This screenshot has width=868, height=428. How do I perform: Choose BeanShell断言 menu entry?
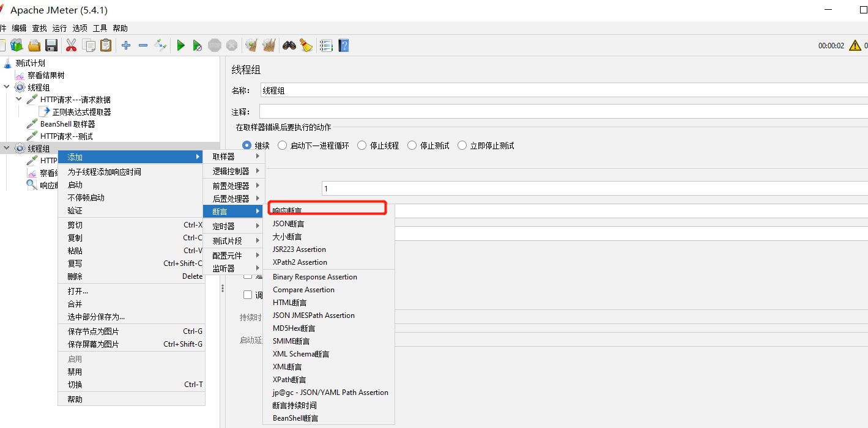click(x=329, y=418)
